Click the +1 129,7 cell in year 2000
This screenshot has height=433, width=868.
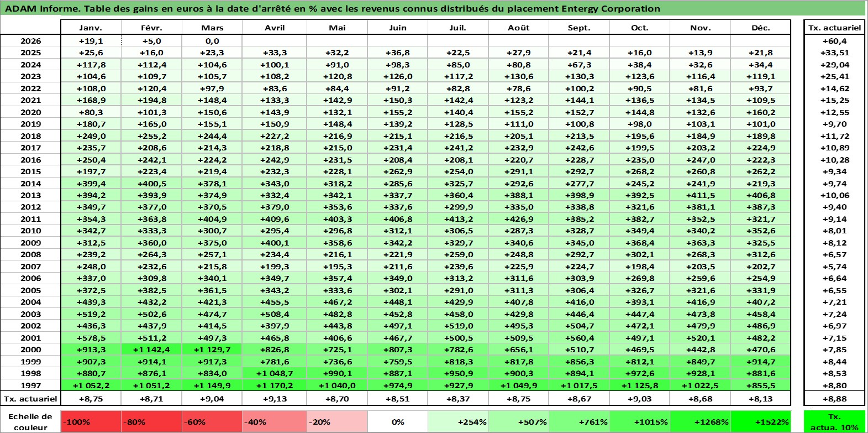[212, 349]
